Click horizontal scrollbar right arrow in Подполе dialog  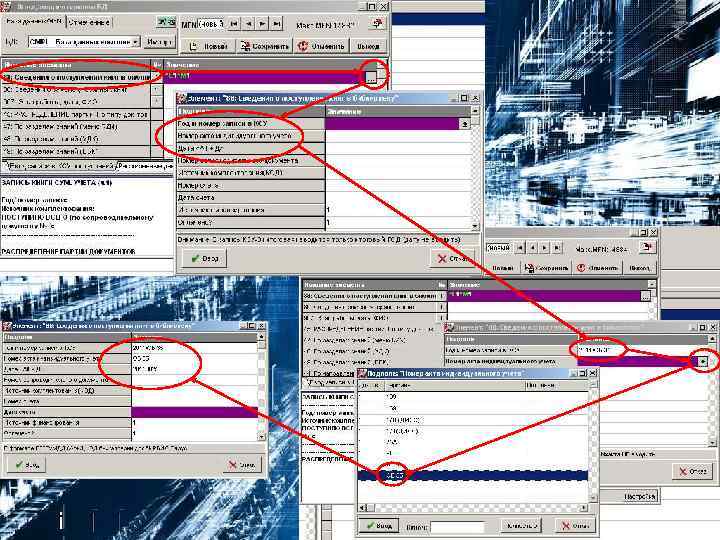click(584, 508)
